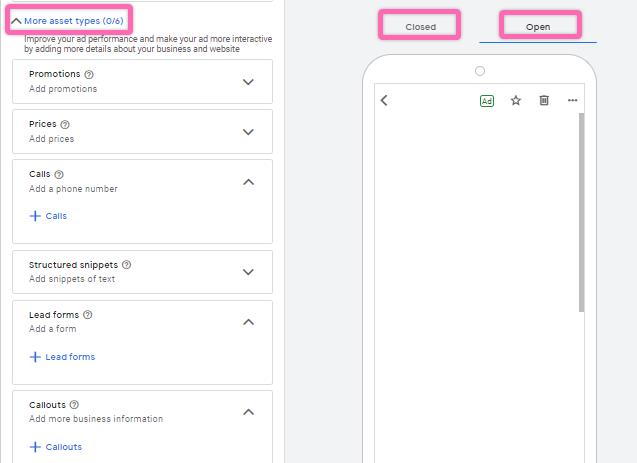Click help icon next to Prices

(x=65, y=125)
